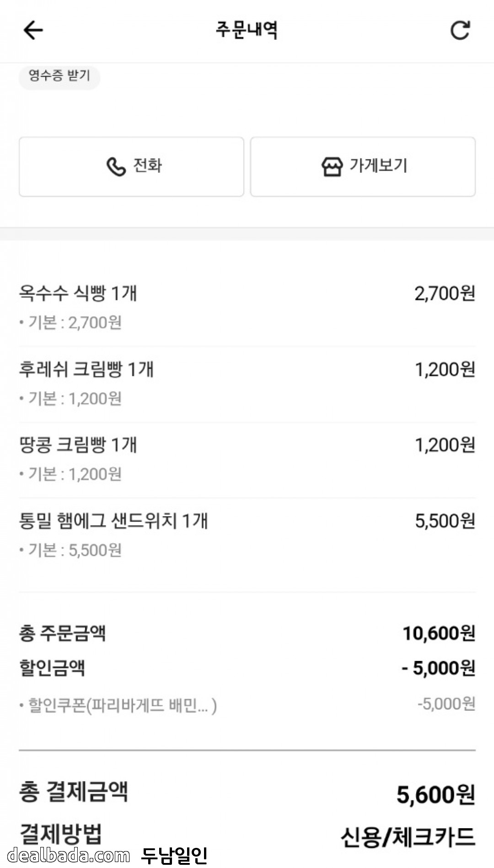Tap the back arrow icon

(x=33, y=31)
